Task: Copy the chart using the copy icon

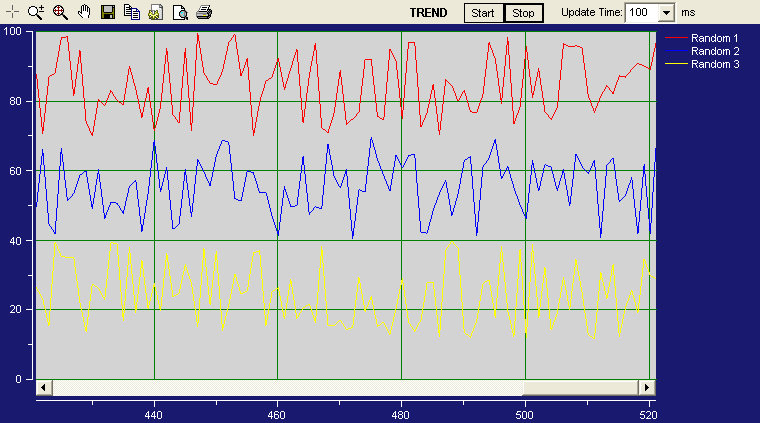Action: click(x=132, y=13)
